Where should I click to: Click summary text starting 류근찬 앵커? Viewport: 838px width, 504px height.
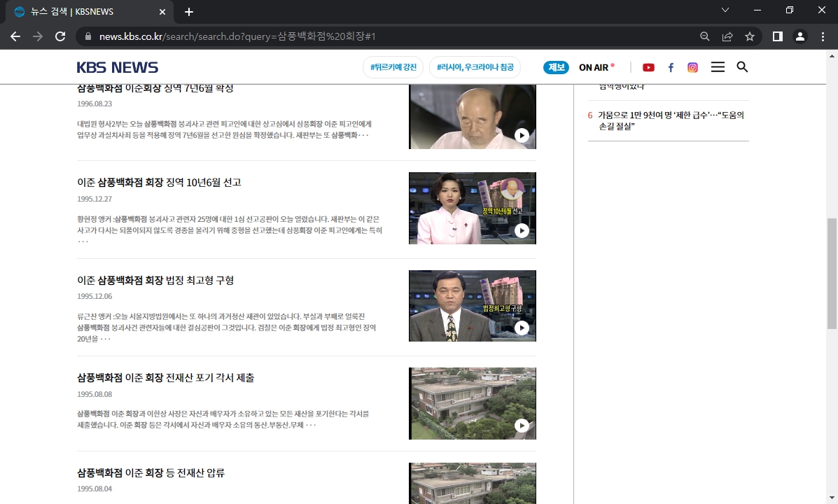click(227, 328)
